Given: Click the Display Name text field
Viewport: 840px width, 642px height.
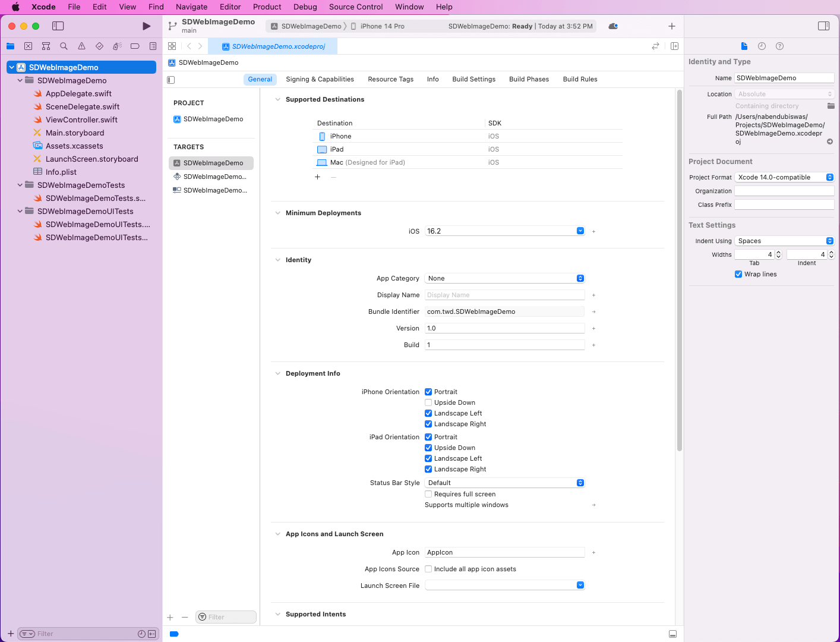Looking at the screenshot, I should click(x=505, y=295).
